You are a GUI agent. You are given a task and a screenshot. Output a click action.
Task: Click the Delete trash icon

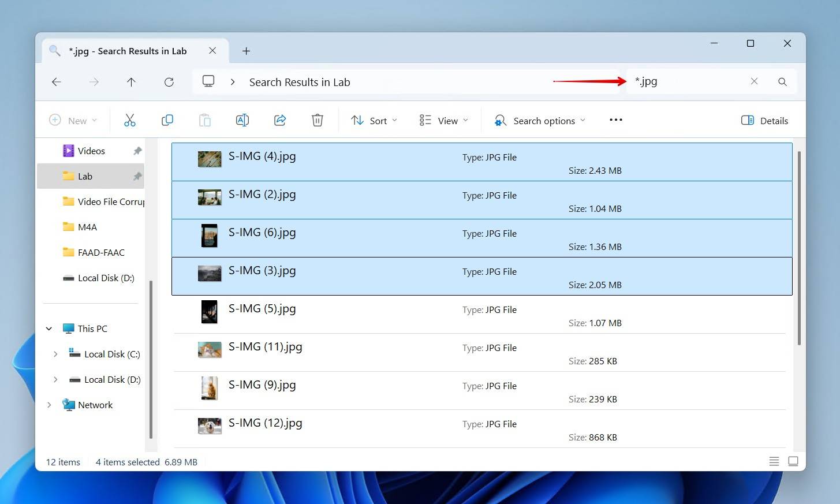[x=318, y=120]
